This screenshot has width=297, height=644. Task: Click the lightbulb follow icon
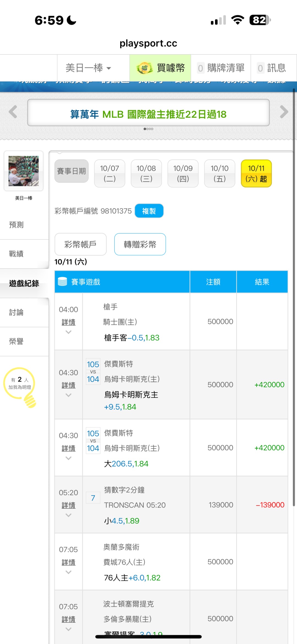tap(20, 387)
